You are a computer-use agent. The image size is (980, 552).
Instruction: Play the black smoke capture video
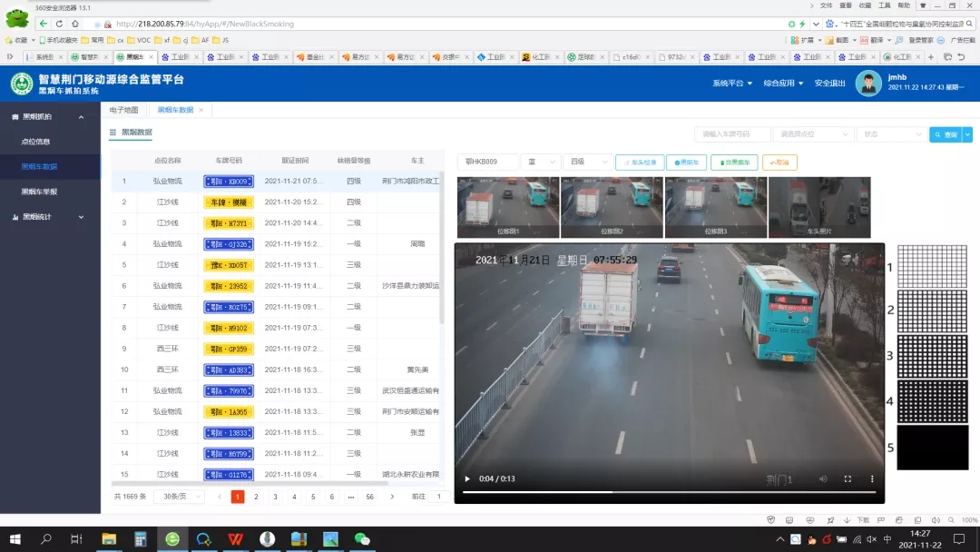pyautogui.click(x=467, y=478)
